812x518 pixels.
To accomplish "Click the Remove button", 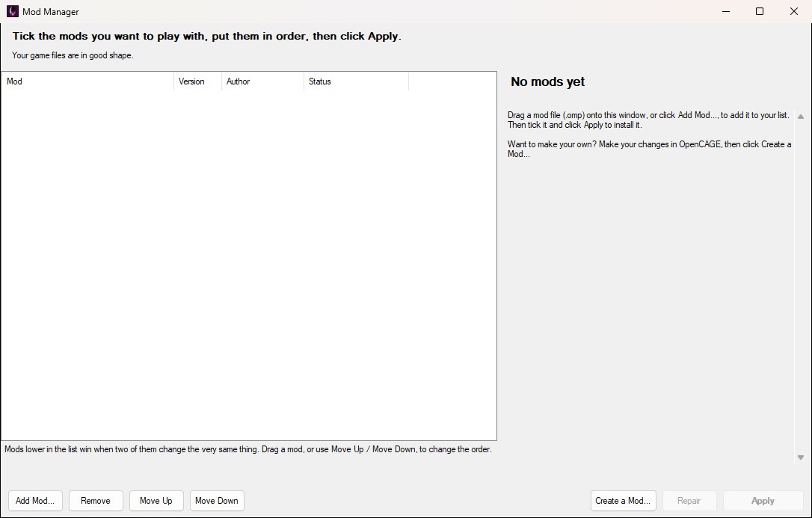I will [96, 500].
